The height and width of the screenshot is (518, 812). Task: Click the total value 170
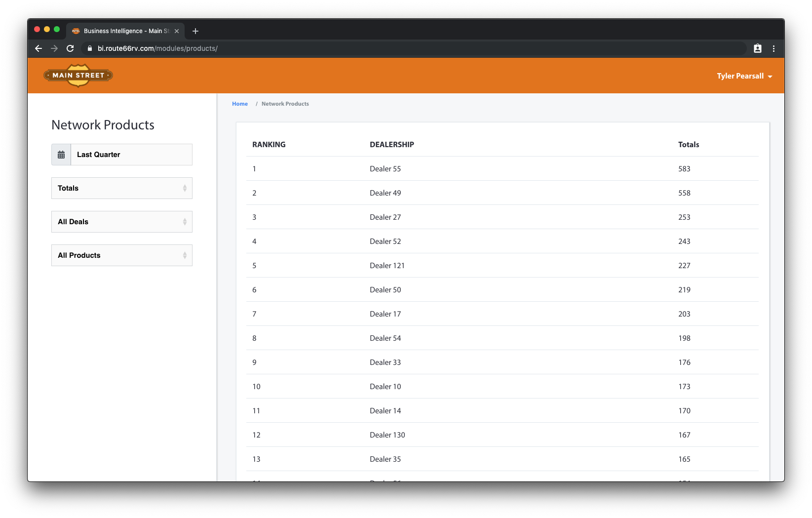684,411
